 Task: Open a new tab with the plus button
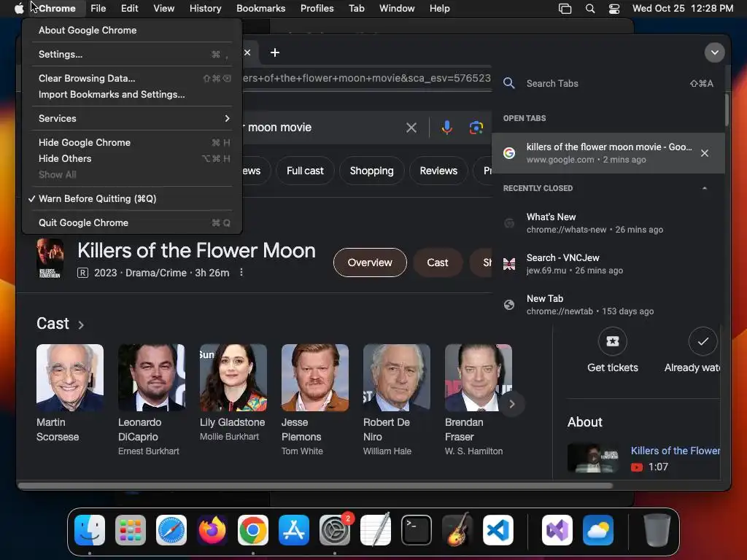click(x=275, y=52)
